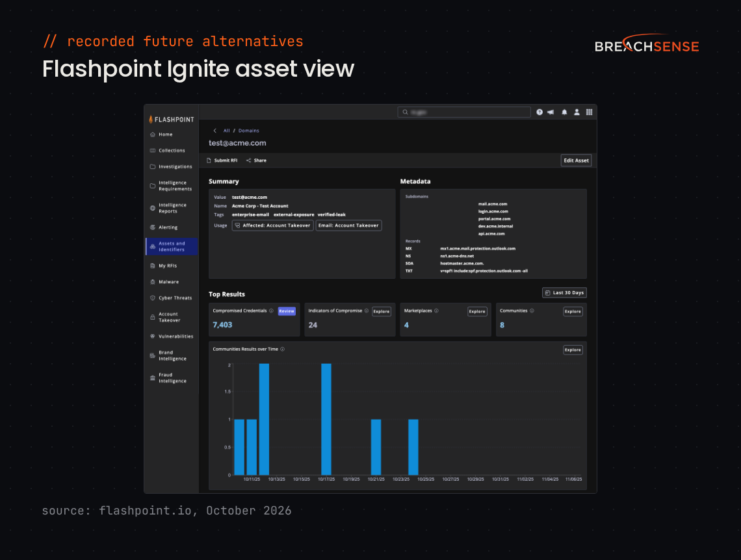Image resolution: width=741 pixels, height=560 pixels.
Task: Click info icon next to Communities card
Action: 532,311
